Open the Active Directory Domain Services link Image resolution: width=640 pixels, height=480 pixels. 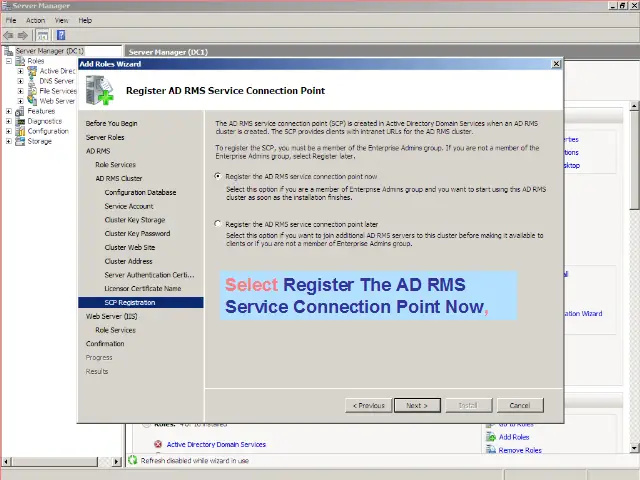[x=216, y=444]
